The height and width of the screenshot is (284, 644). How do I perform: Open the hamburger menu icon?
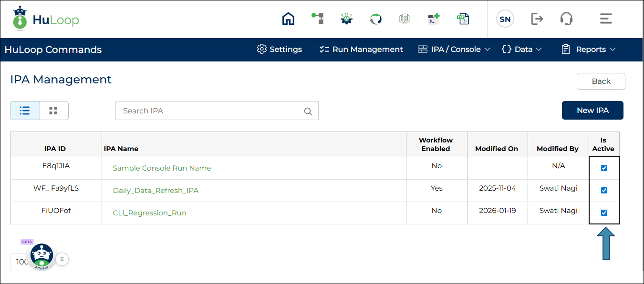(x=605, y=19)
